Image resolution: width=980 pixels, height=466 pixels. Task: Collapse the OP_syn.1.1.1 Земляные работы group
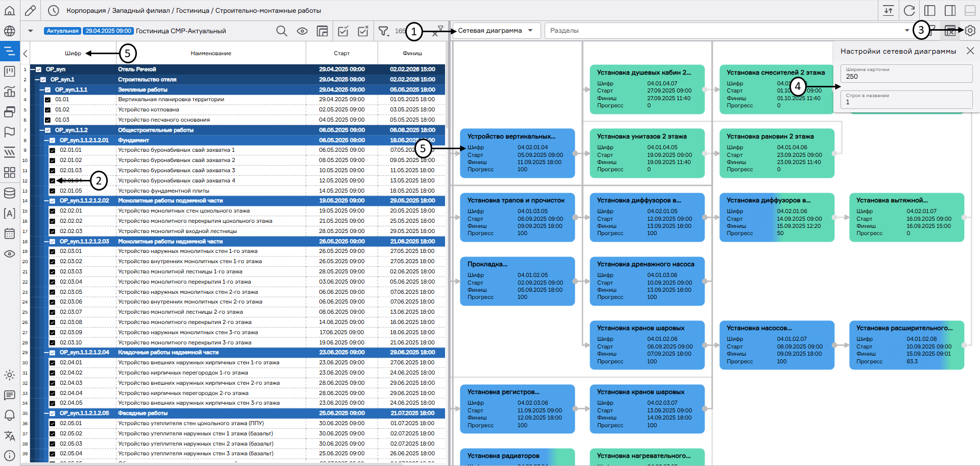click(x=42, y=90)
